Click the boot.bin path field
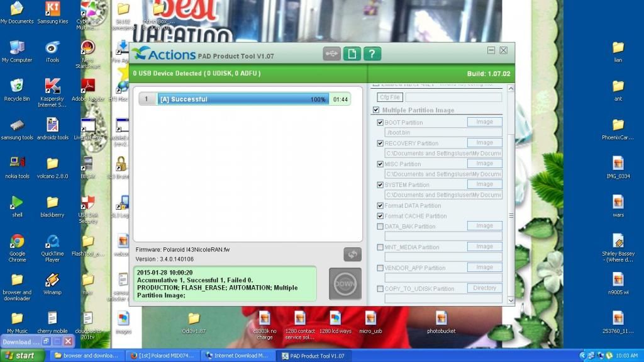 coord(443,132)
